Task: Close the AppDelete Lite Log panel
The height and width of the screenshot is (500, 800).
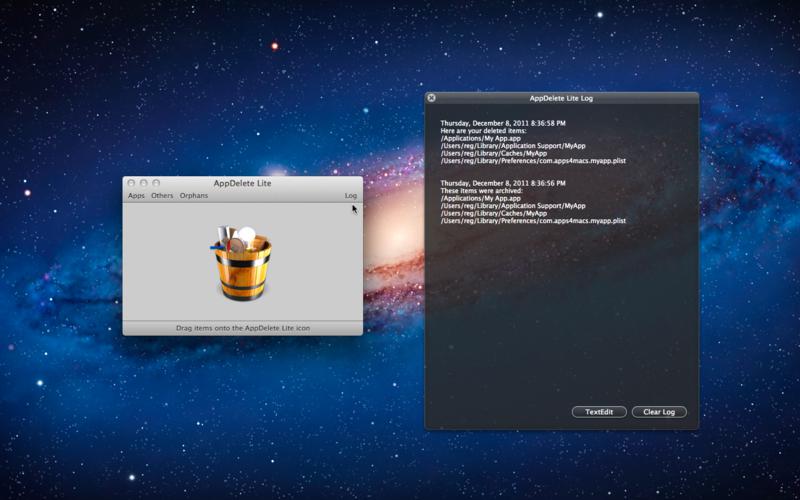Action: pos(431,98)
